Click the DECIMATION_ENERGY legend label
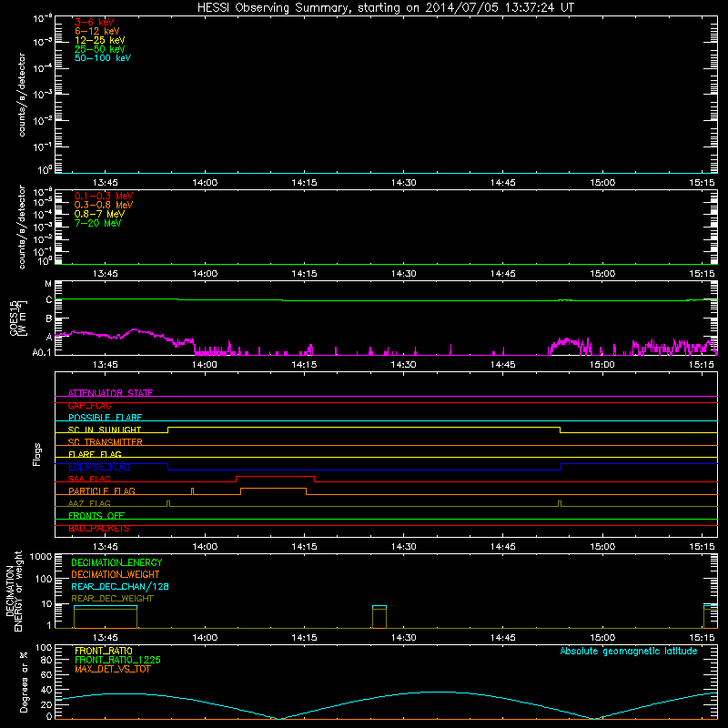The width and height of the screenshot is (728, 728). [x=116, y=562]
